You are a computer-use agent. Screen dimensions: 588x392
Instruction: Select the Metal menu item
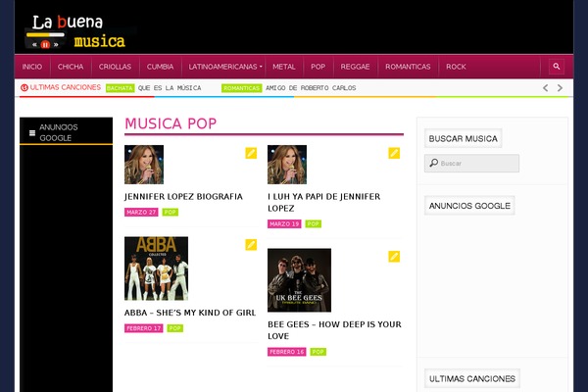tap(284, 67)
